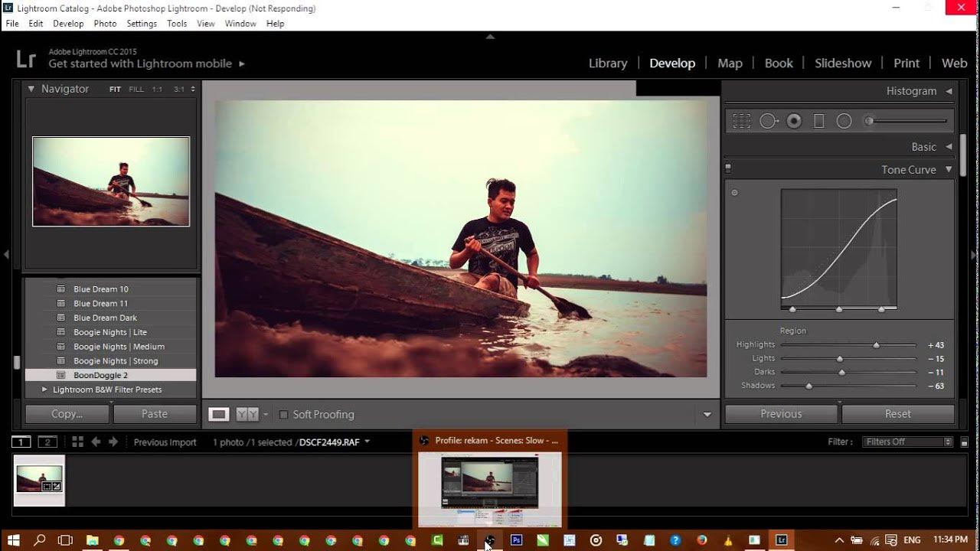Set Navigator zoom to FILL

(x=136, y=90)
